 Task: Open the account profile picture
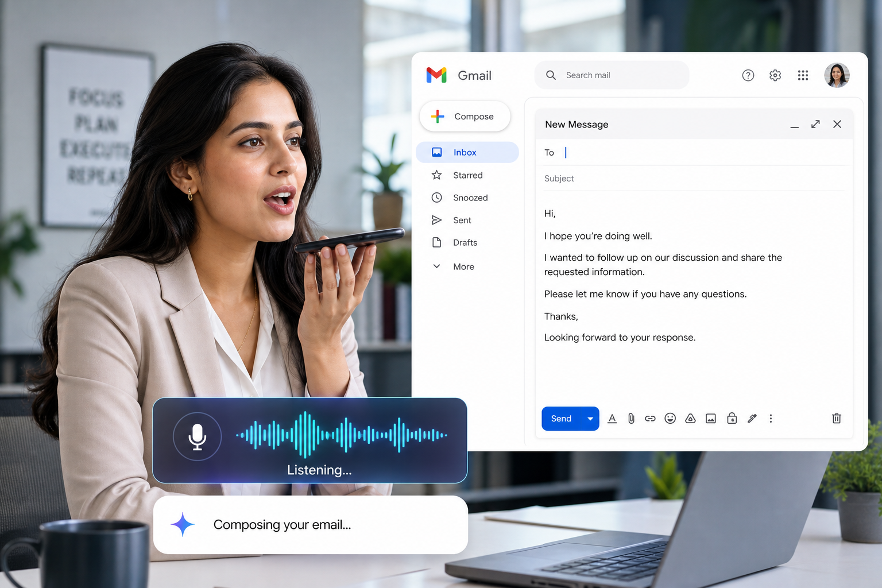837,75
